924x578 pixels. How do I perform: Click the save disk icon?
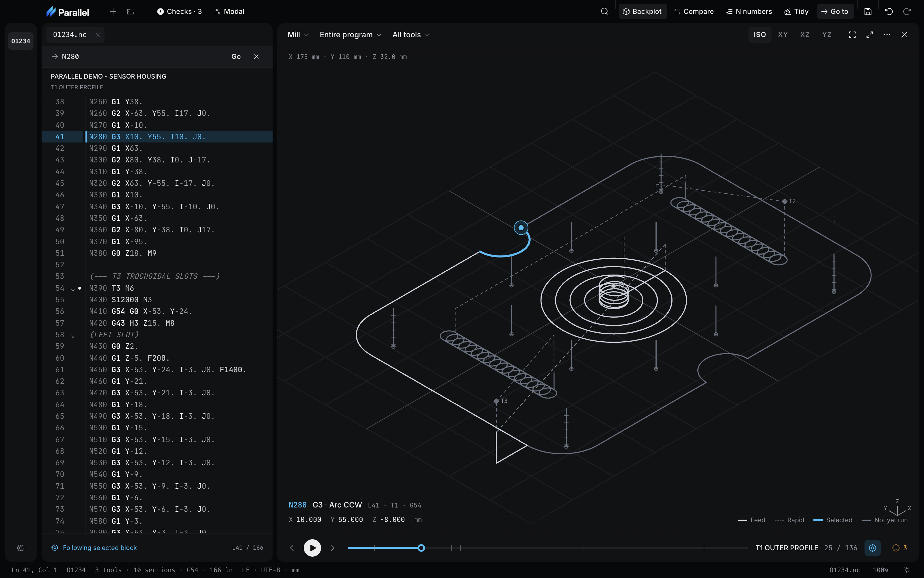point(868,12)
